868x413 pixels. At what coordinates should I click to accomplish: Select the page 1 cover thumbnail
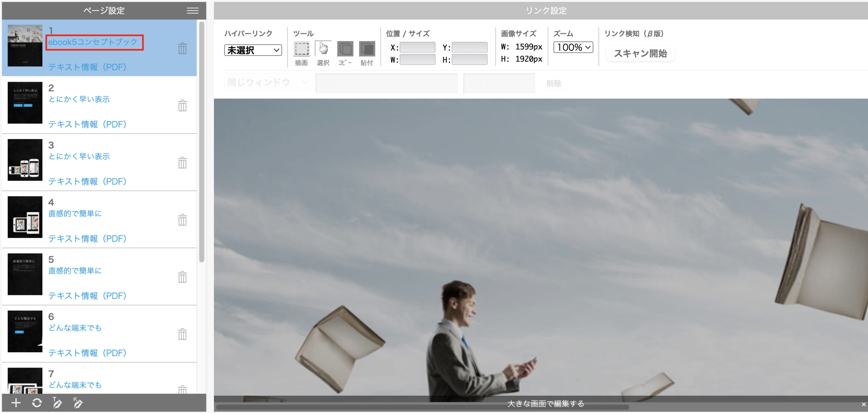pyautogui.click(x=25, y=45)
